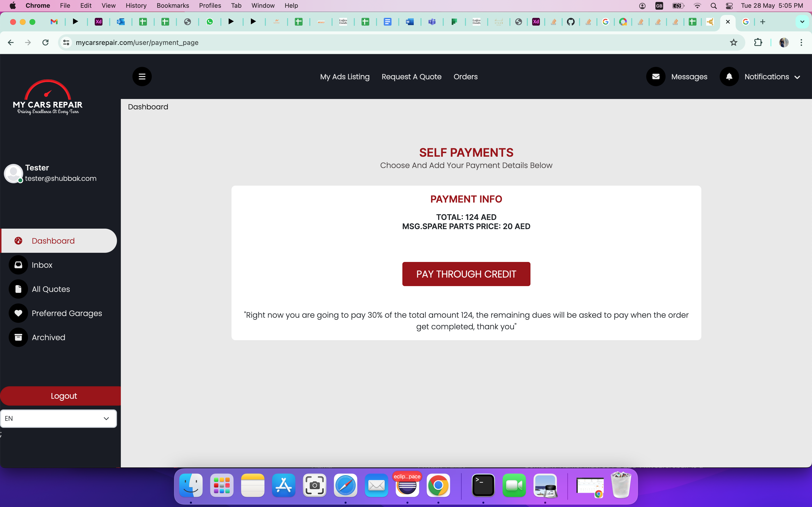Open All Quotes document icon
This screenshot has height=507, width=812.
(18, 289)
